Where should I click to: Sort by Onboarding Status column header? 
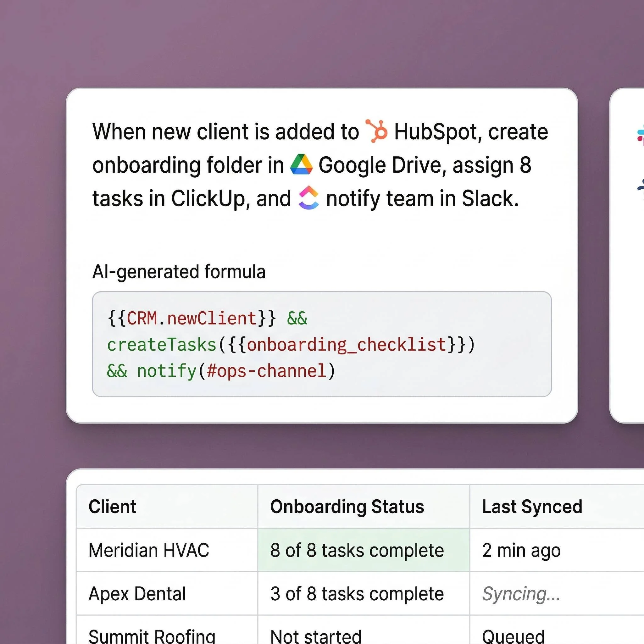click(347, 507)
